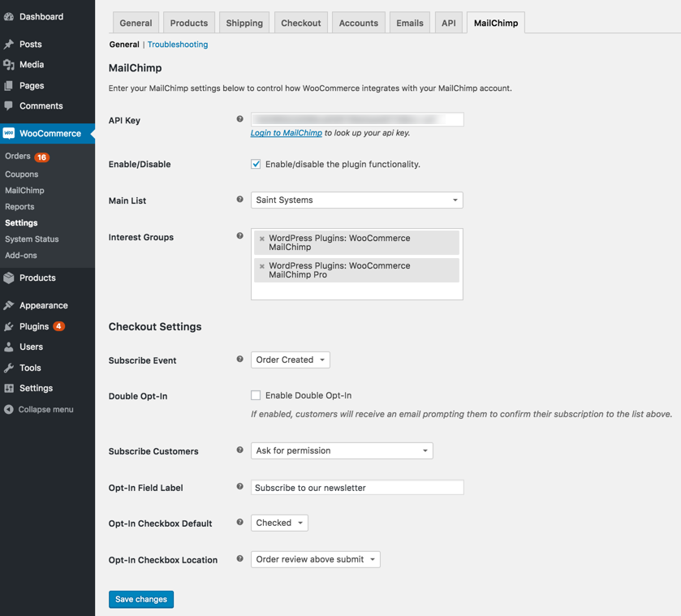Remove the WooCommerce MailChimp Pro interest group
This screenshot has width=681, height=616.
click(262, 266)
